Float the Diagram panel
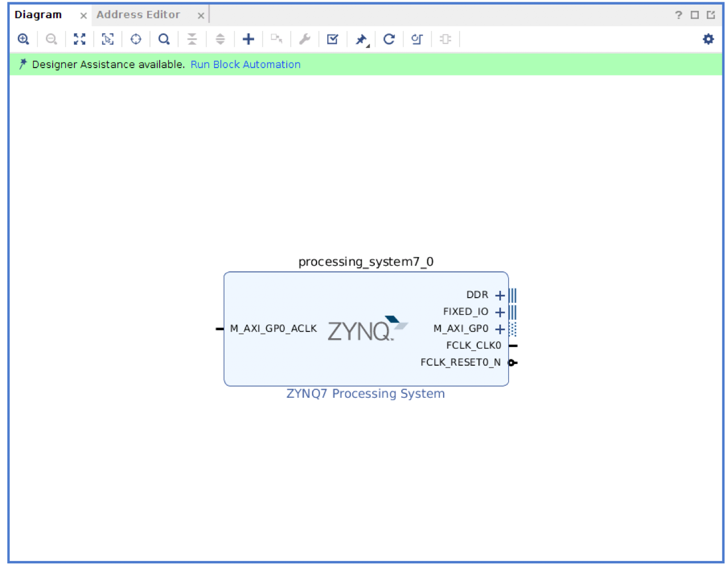Screen dimensions: 728x569 click(x=711, y=15)
